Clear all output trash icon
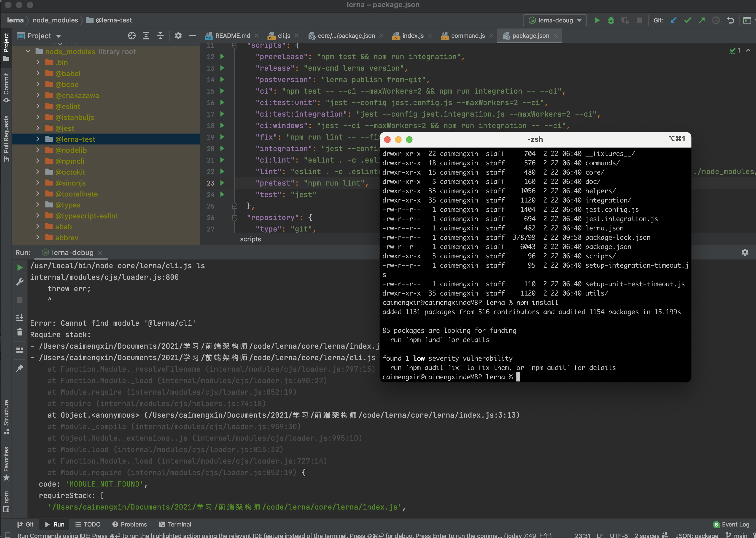Viewport: 756px width, 538px height. coord(20,332)
